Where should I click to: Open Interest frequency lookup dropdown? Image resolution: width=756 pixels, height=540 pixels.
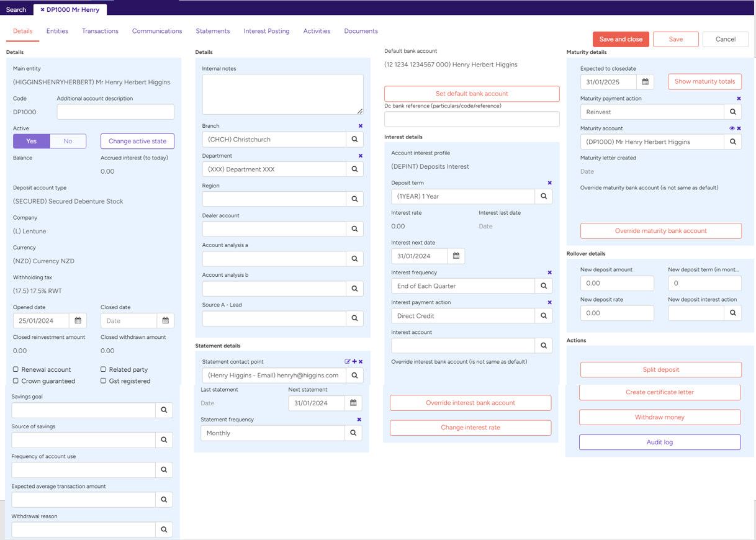(543, 286)
